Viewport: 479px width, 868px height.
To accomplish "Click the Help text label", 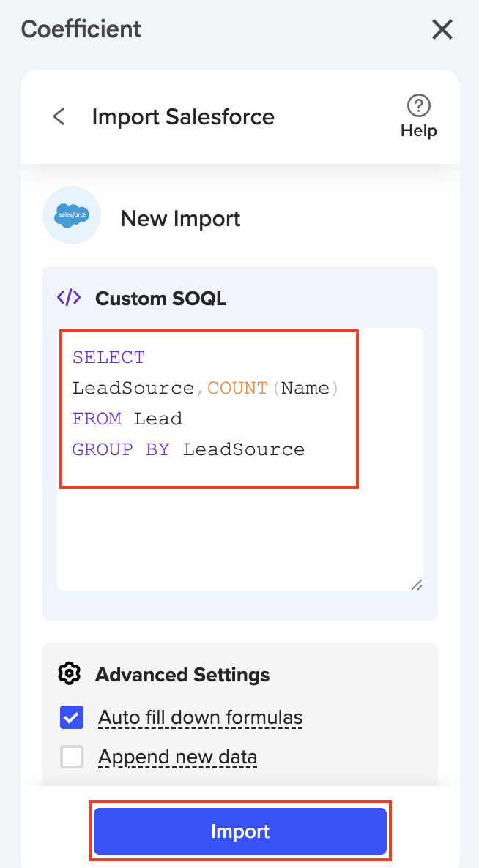I will tap(419, 131).
